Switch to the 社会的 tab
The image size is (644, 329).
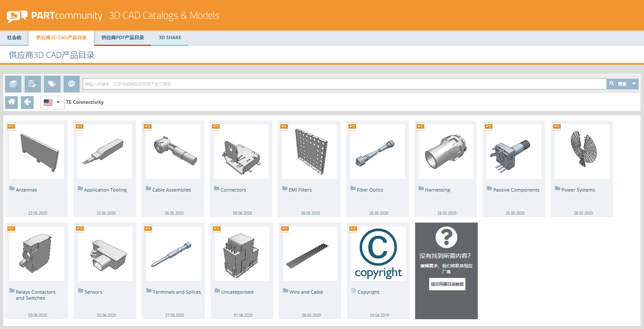14,38
